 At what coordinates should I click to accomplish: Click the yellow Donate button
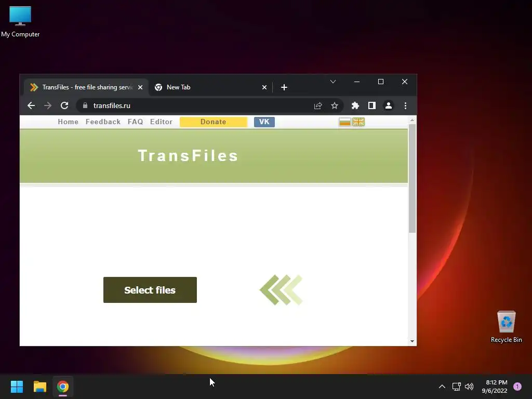(214, 122)
